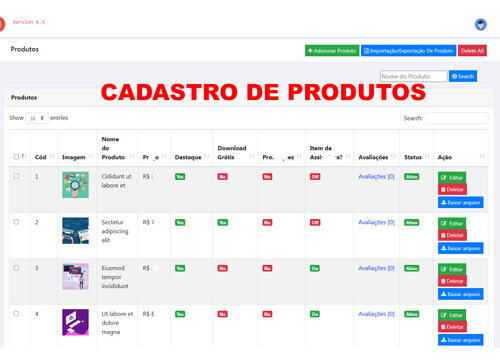Check the checkbox for product 1
500x364 pixels.
point(16,176)
